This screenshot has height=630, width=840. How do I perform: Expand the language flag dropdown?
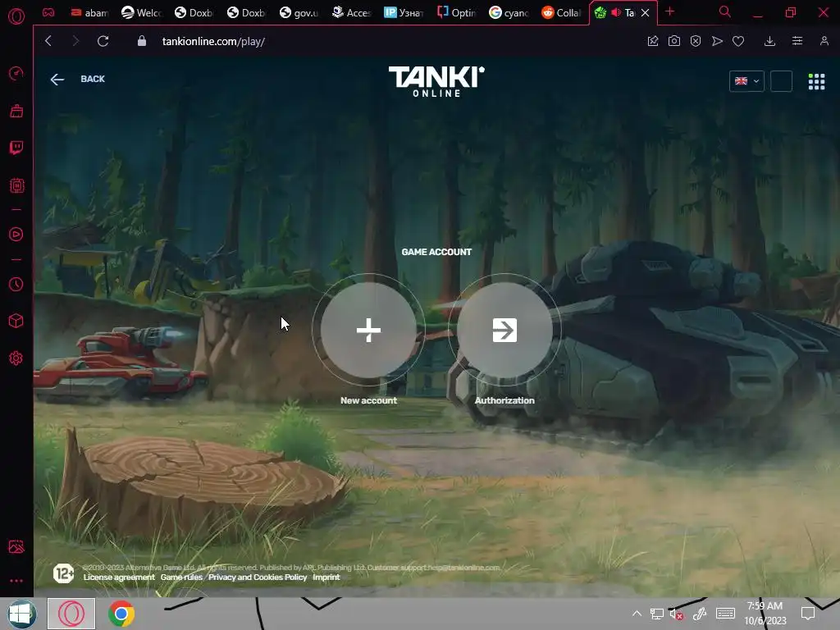(746, 81)
